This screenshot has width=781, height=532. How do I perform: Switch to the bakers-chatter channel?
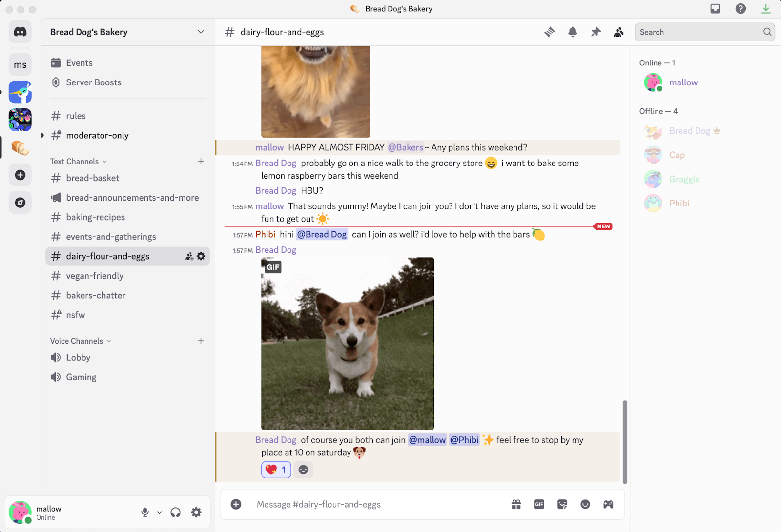tap(95, 295)
